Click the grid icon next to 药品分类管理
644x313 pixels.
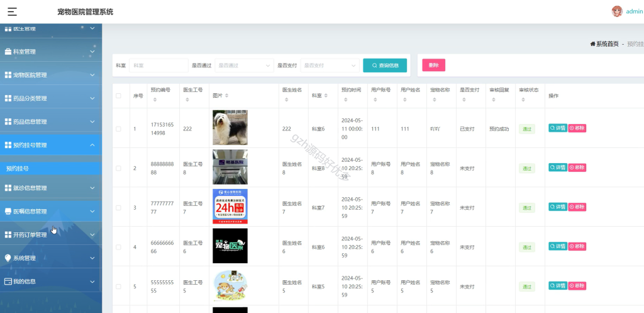(8, 98)
